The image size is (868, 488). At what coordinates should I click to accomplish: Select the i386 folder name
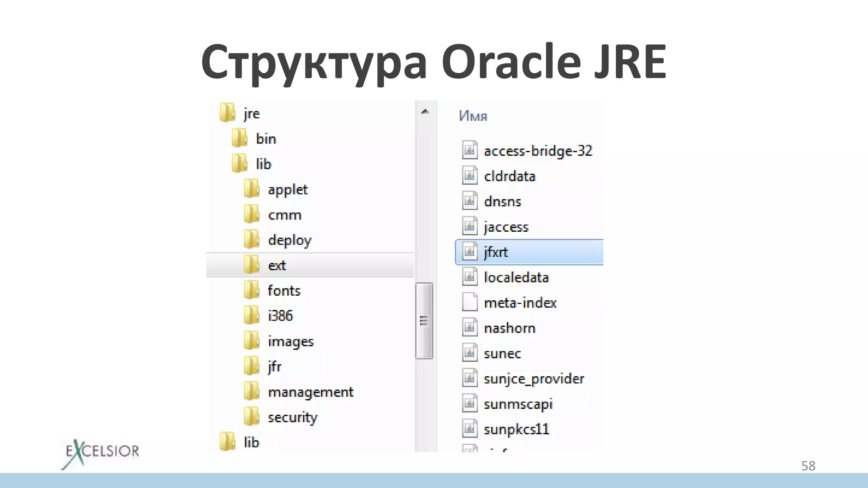pyautogui.click(x=280, y=316)
